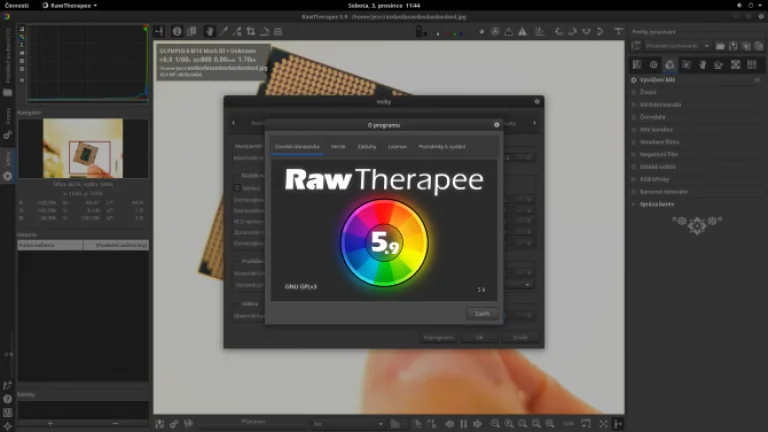
Task: Toggle Vyvážení bílé power button
Action: (x=634, y=80)
